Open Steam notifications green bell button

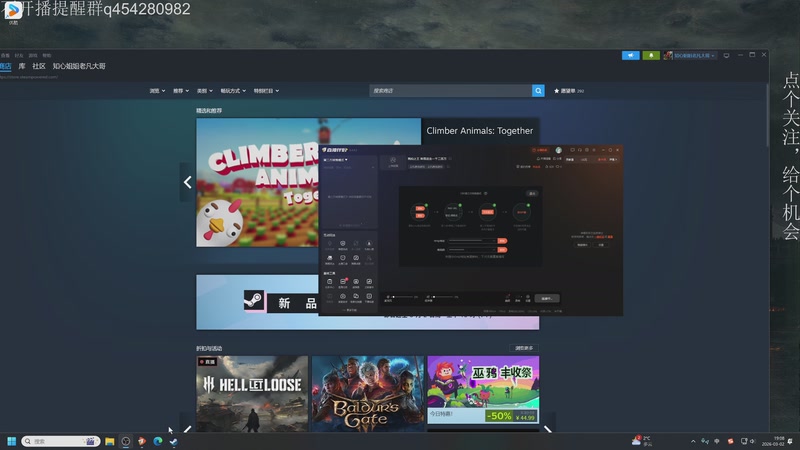651,55
